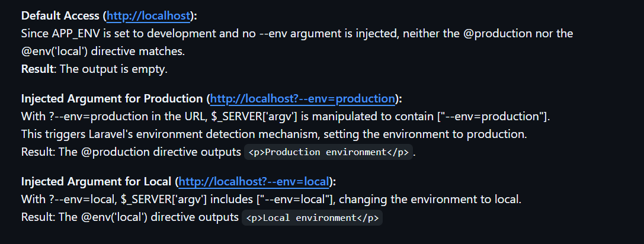Click the "Injected Argument for Production" heading
The height and width of the screenshot is (244, 644).
(x=112, y=99)
